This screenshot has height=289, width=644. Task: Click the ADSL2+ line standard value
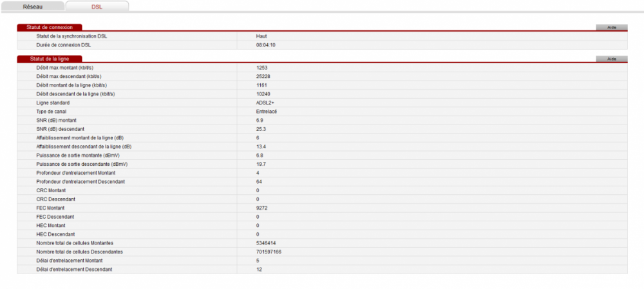pyautogui.click(x=265, y=103)
